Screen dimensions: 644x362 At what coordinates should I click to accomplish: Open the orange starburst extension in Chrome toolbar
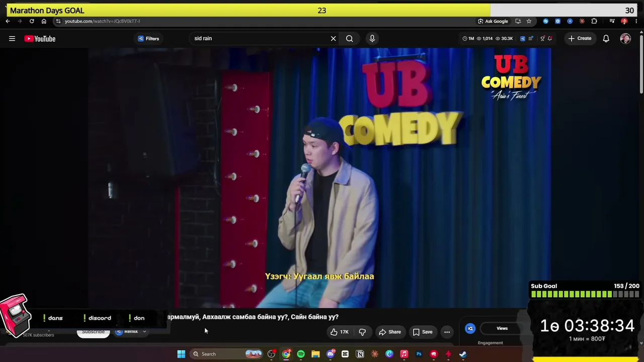click(582, 21)
